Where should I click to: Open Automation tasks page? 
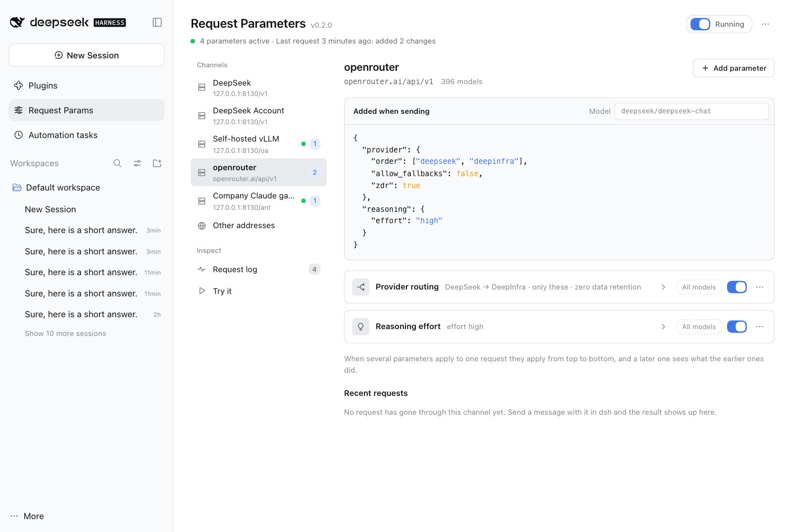(x=87, y=135)
